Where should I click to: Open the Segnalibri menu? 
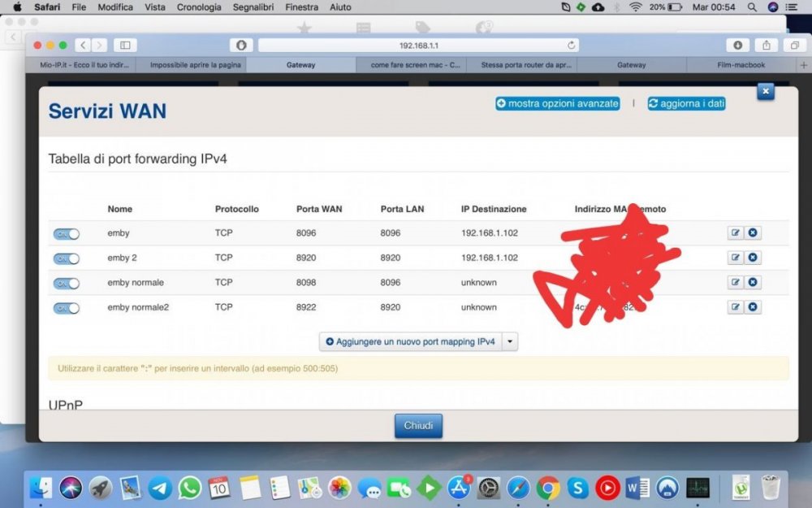(253, 7)
